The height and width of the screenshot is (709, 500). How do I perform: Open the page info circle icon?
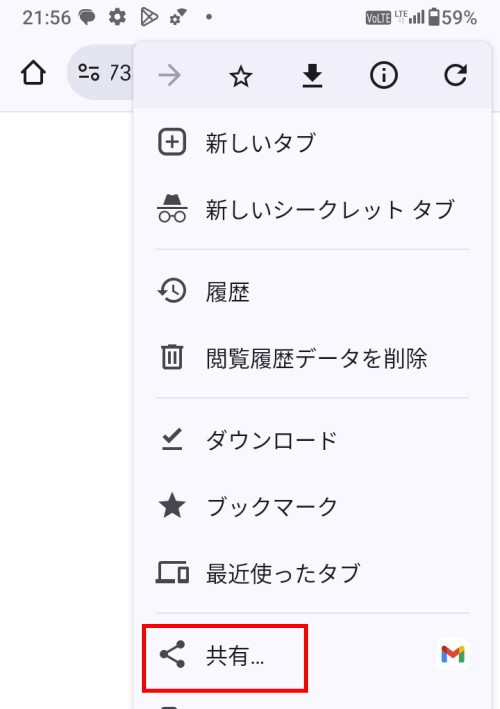tap(383, 76)
